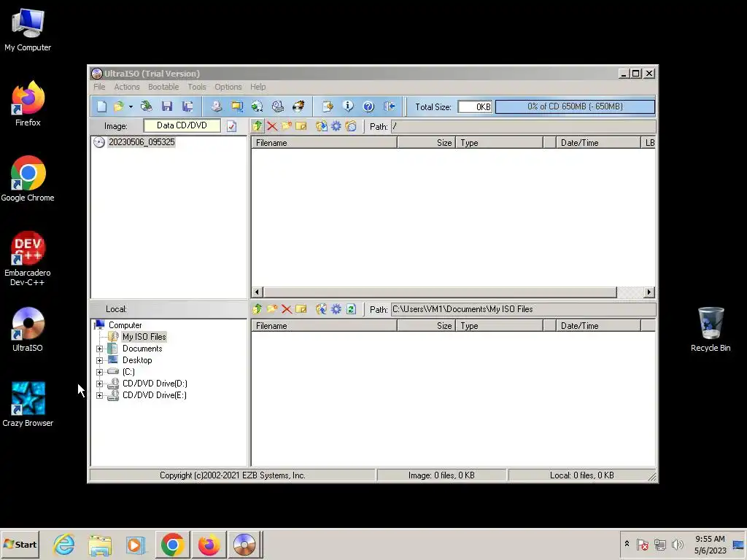Click the red Delete X in image toolbar
747x560 pixels.
click(x=272, y=126)
